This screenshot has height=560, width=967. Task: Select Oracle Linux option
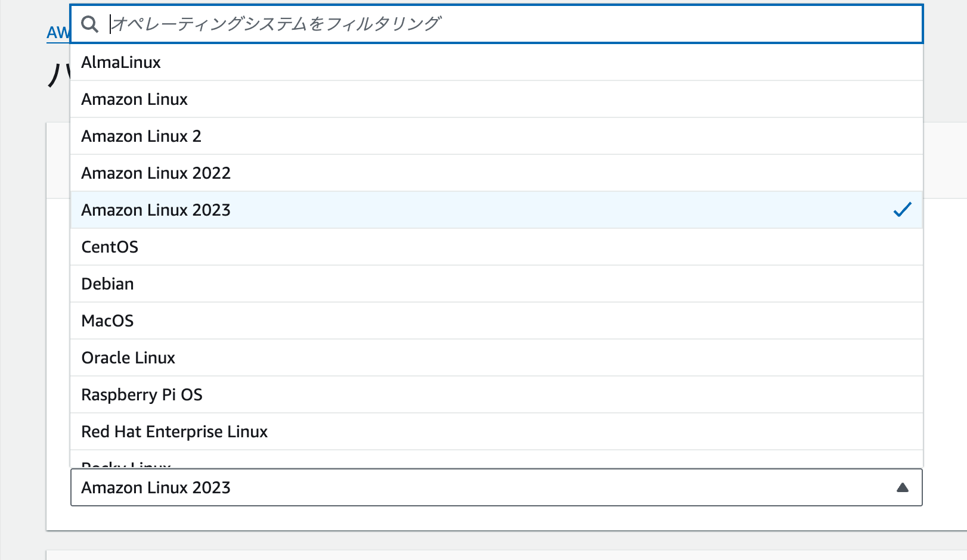pos(128,358)
